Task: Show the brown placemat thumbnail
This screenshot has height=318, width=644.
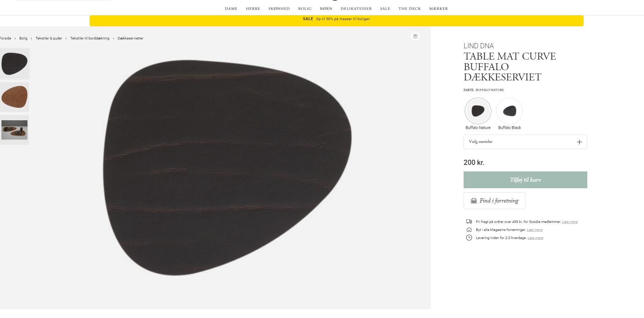Action: 14,97
